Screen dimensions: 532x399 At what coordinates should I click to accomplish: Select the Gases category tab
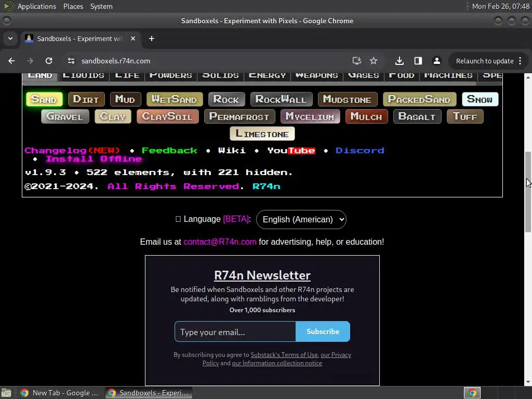363,76
